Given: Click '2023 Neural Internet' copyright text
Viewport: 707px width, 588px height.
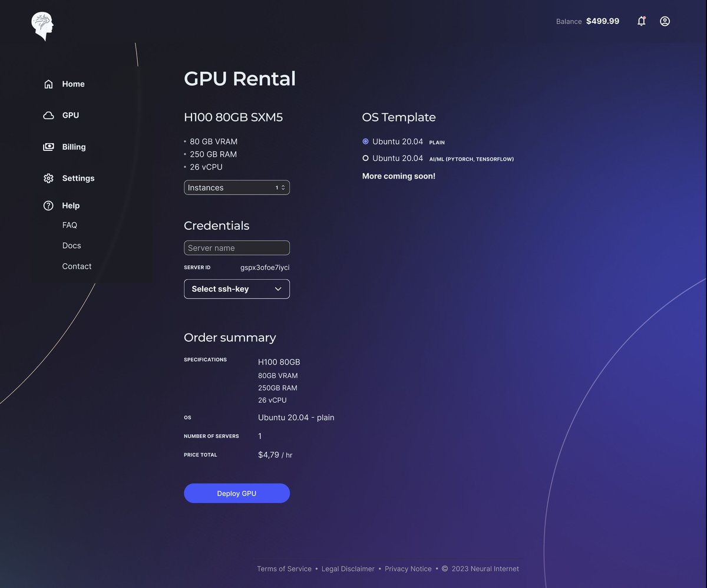Looking at the screenshot, I should (x=485, y=569).
